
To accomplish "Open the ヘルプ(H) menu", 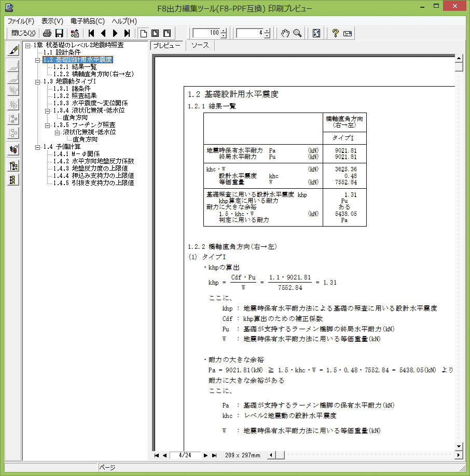I will pyautogui.click(x=124, y=21).
